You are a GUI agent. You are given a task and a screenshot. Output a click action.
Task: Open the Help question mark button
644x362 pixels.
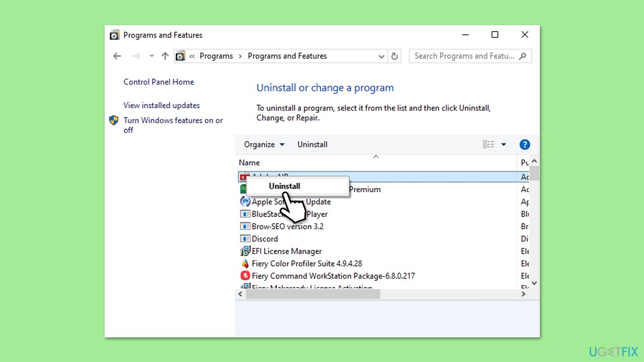[524, 145]
